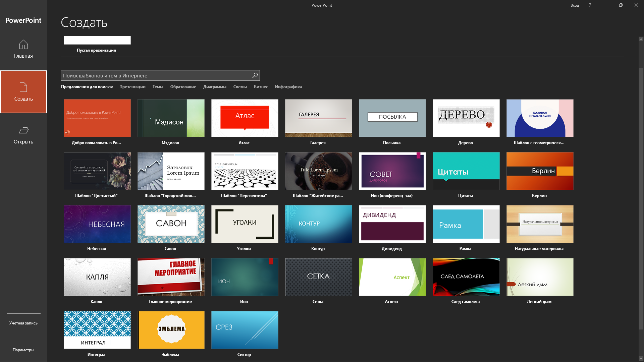Viewport: 644px width, 362px height.
Task: Click the help question mark icon
Action: tap(590, 5)
